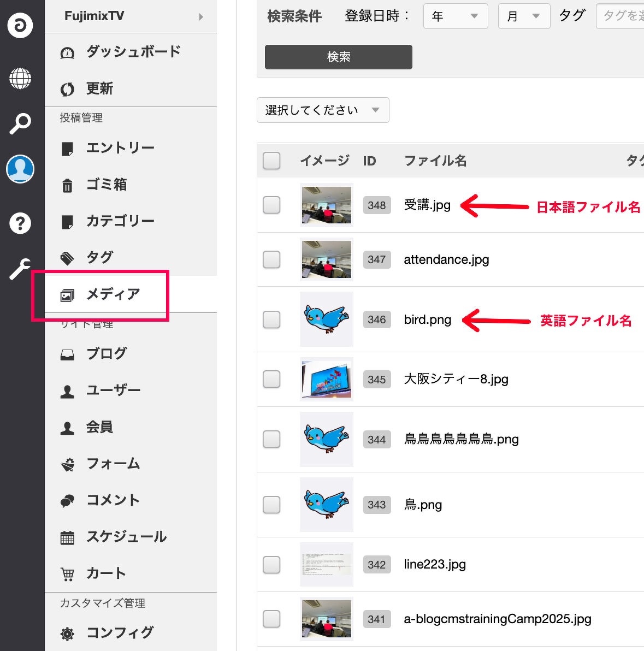This screenshot has height=651, width=644.
Task: Click the a-blog cms logo icon
Action: pyautogui.click(x=20, y=25)
